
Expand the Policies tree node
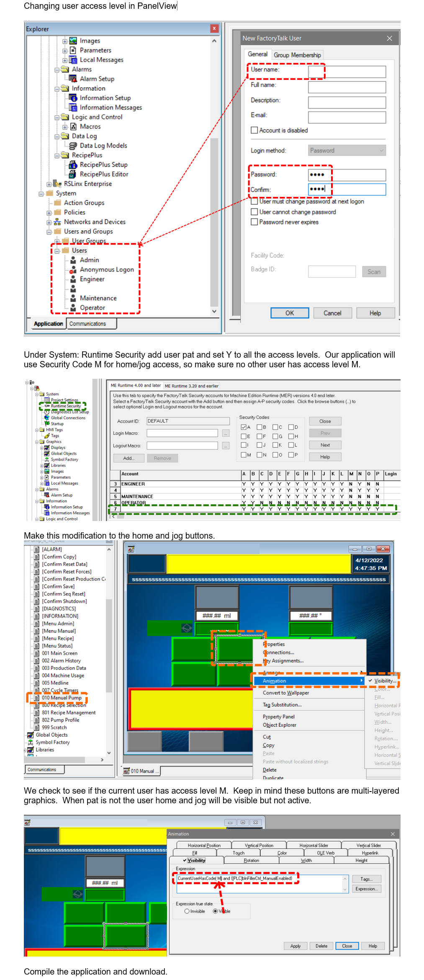point(49,213)
